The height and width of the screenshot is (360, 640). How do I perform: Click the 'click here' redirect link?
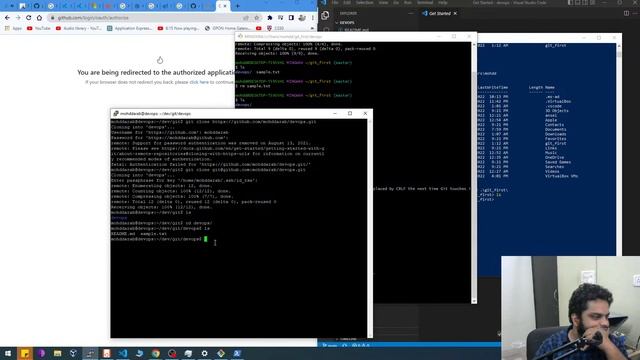[199, 82]
